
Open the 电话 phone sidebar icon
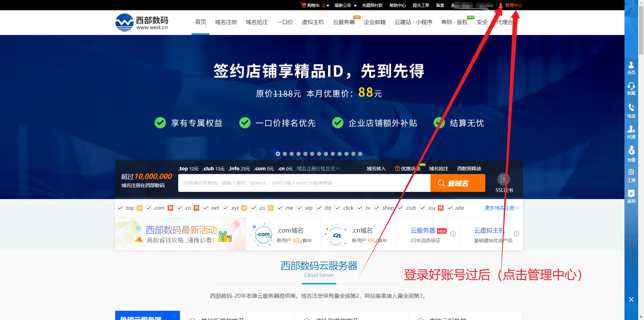click(631, 111)
